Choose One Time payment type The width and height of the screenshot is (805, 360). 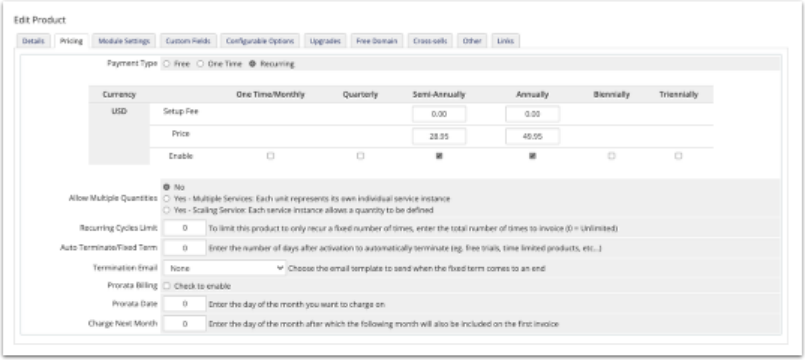[201, 64]
